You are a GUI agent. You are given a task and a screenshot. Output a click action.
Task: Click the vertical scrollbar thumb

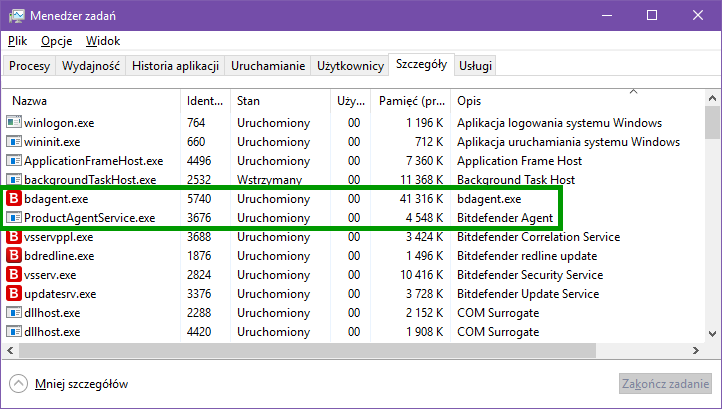pyautogui.click(x=712, y=123)
